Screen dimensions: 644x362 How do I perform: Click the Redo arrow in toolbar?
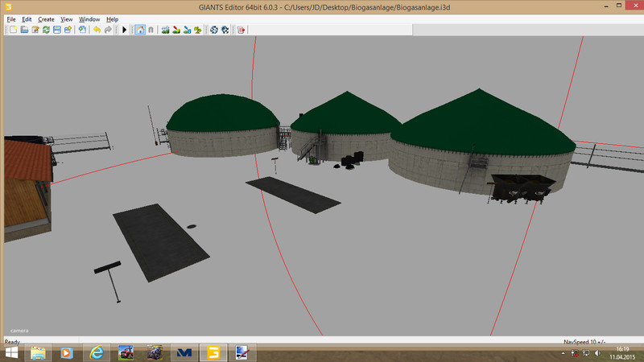(108, 30)
